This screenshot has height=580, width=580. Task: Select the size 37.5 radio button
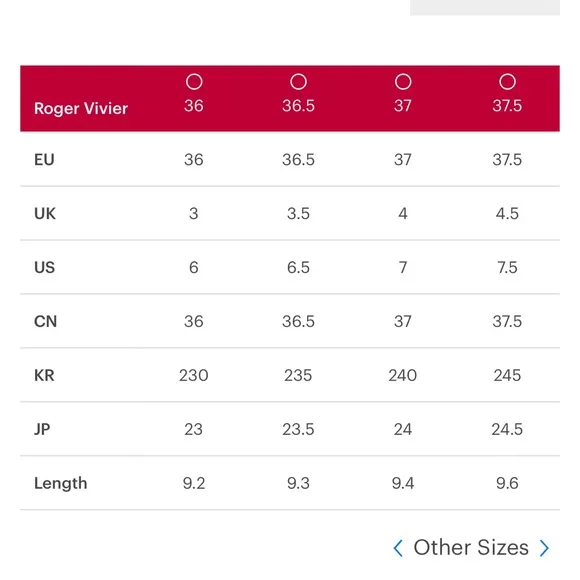click(508, 82)
